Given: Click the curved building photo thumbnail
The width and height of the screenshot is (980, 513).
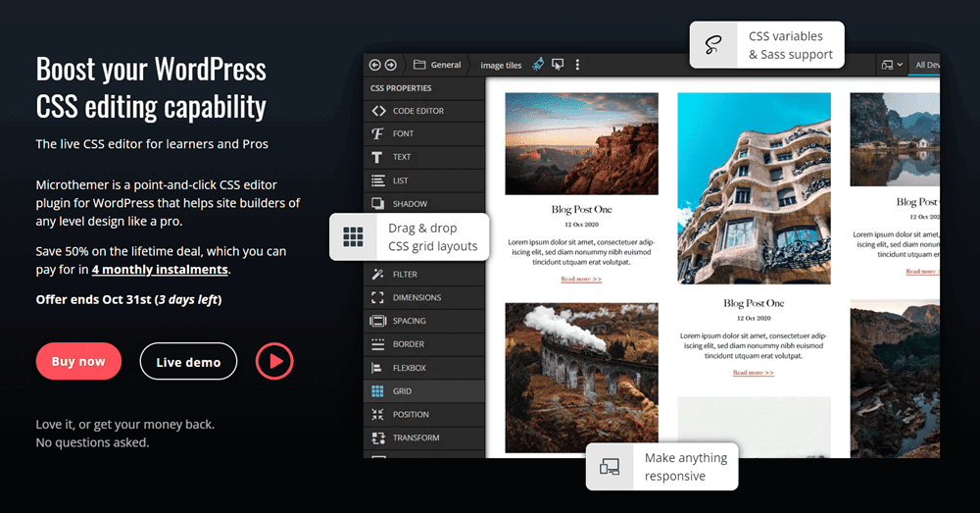Looking at the screenshot, I should (x=754, y=188).
